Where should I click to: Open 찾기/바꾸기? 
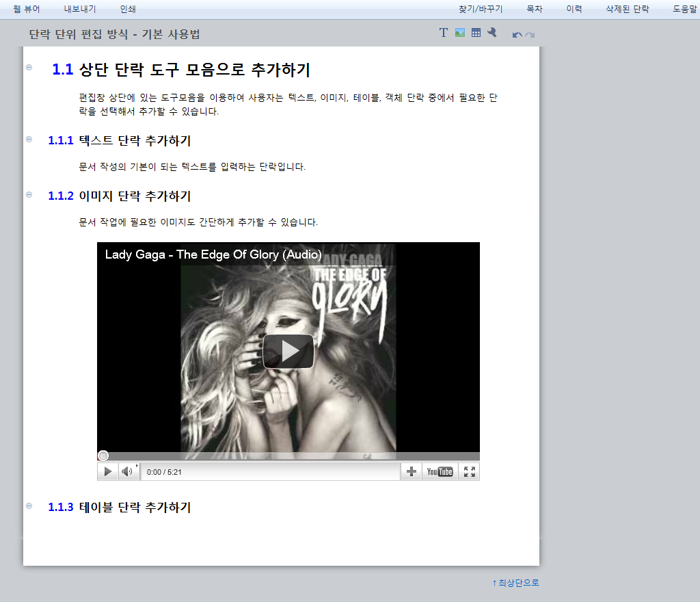(x=481, y=9)
